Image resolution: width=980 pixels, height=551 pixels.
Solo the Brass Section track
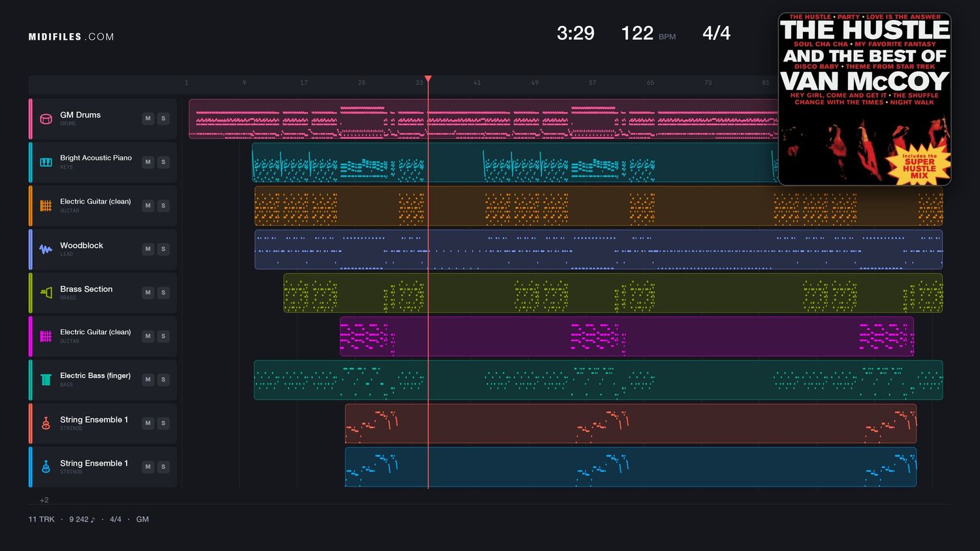coord(163,292)
